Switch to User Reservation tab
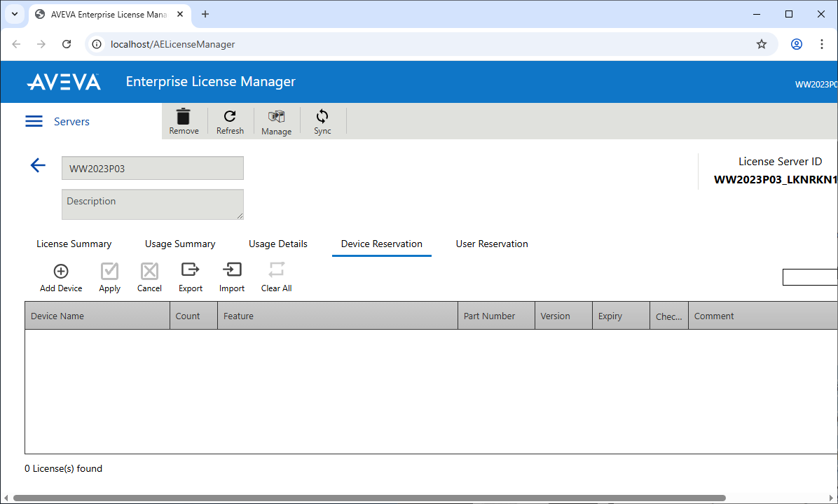 tap(492, 244)
